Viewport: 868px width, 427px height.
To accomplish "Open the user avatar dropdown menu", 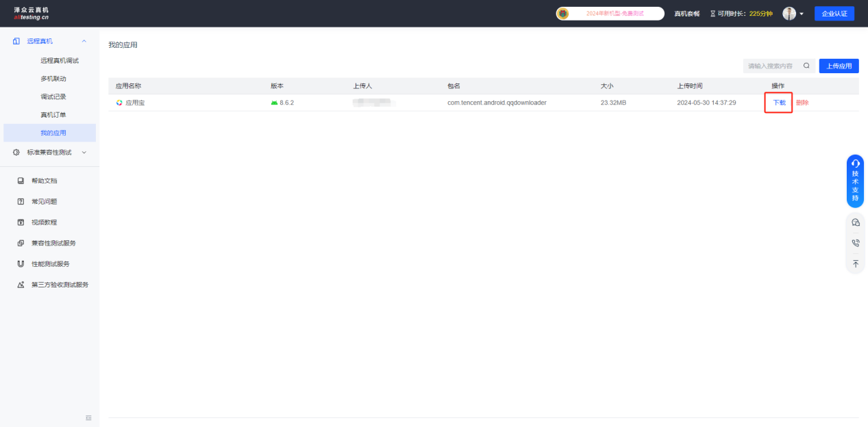I will tap(793, 14).
